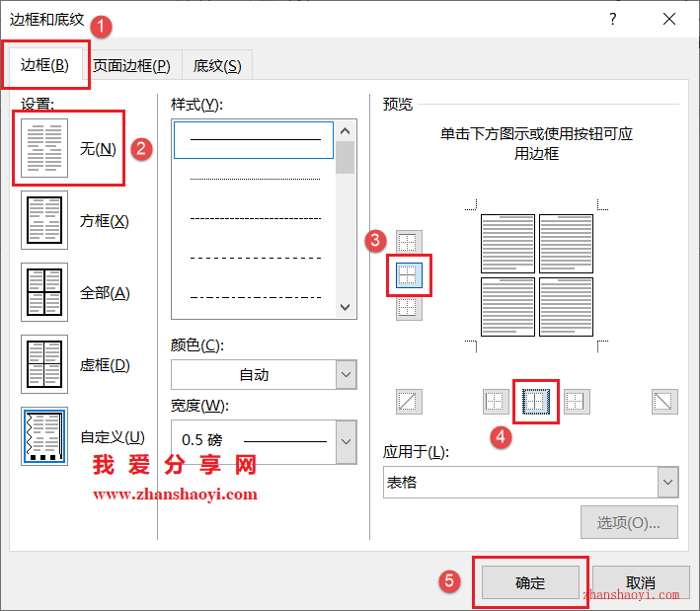This screenshot has height=611, width=700.
Task: Select the dash-dot line border style
Action: pyautogui.click(x=255, y=297)
